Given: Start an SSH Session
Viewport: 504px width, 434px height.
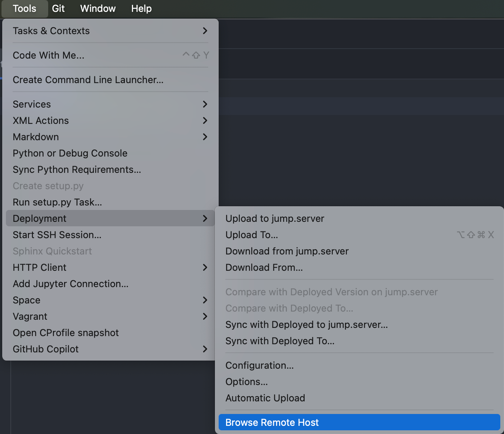Looking at the screenshot, I should [x=57, y=235].
